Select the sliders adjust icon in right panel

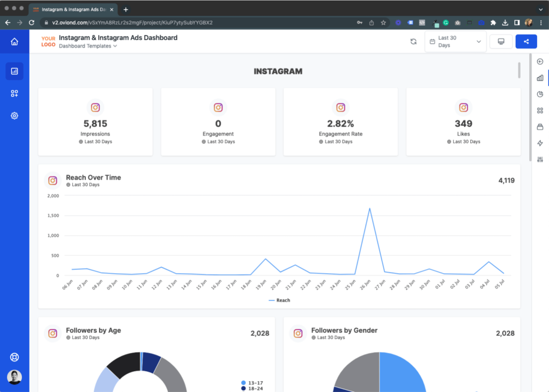(x=540, y=160)
